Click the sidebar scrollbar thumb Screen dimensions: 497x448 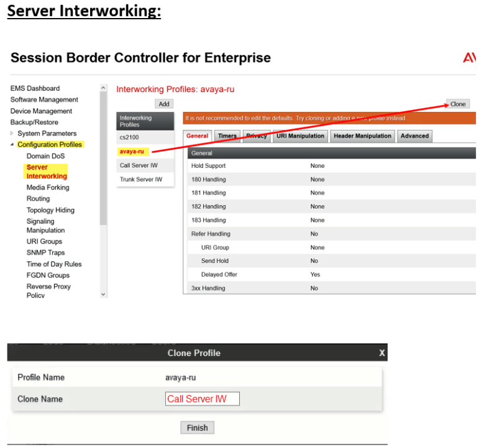(x=103, y=158)
